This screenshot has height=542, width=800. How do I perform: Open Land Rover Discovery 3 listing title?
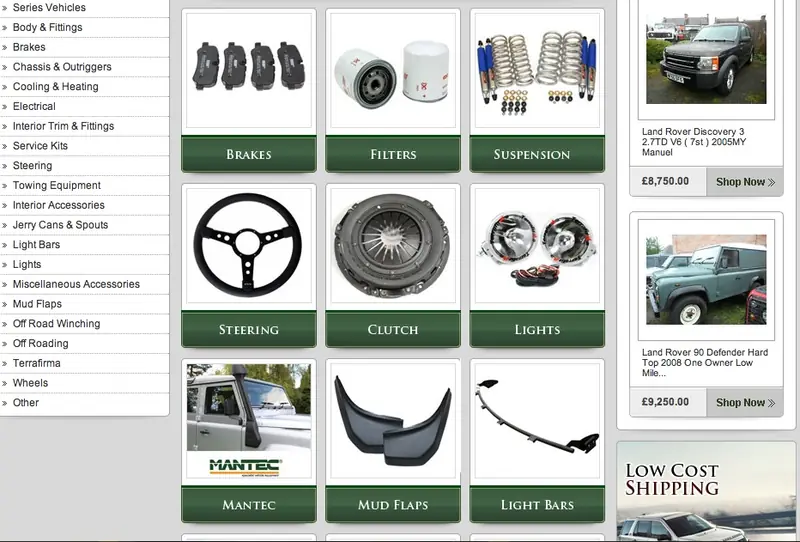(x=694, y=142)
